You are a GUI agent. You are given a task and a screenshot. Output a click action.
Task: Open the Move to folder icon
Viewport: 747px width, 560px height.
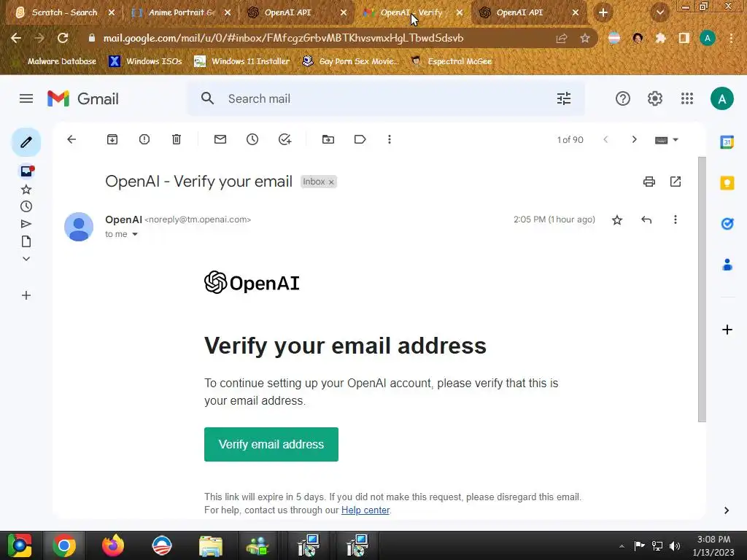pyautogui.click(x=328, y=139)
